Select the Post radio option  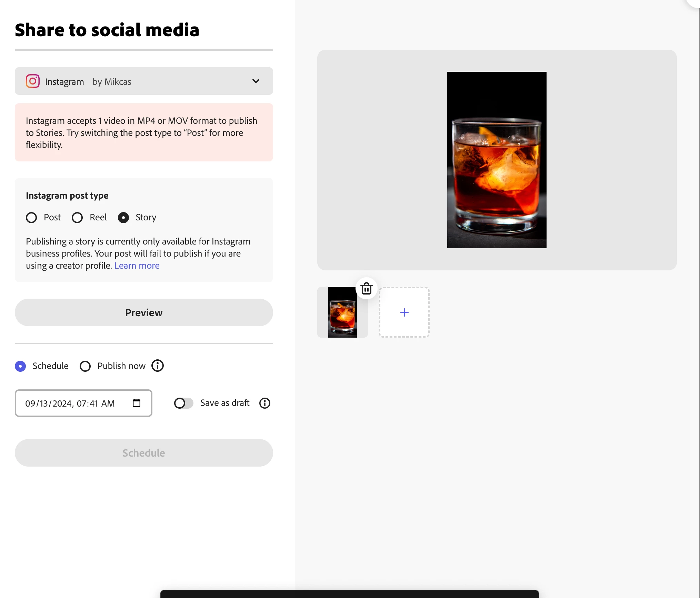click(x=31, y=218)
